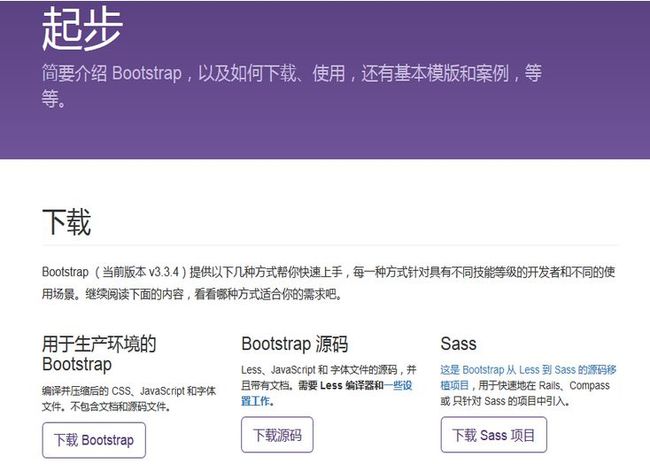Click the Less、JavaScript 和字体文件的源码 text

coord(329,385)
